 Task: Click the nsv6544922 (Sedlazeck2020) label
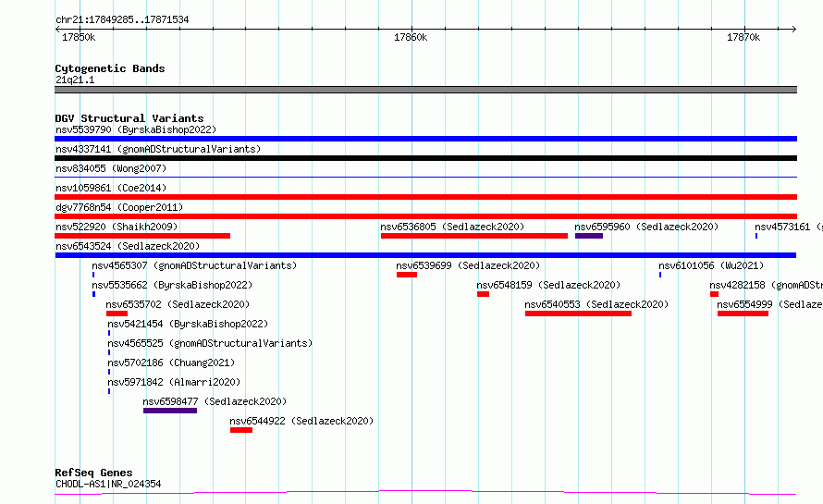coord(301,421)
